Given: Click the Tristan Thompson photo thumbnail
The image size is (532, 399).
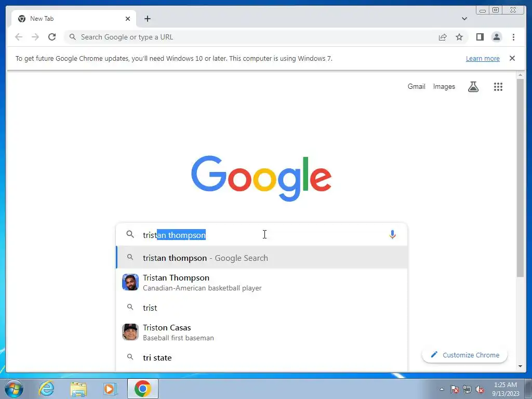Looking at the screenshot, I should (130, 282).
